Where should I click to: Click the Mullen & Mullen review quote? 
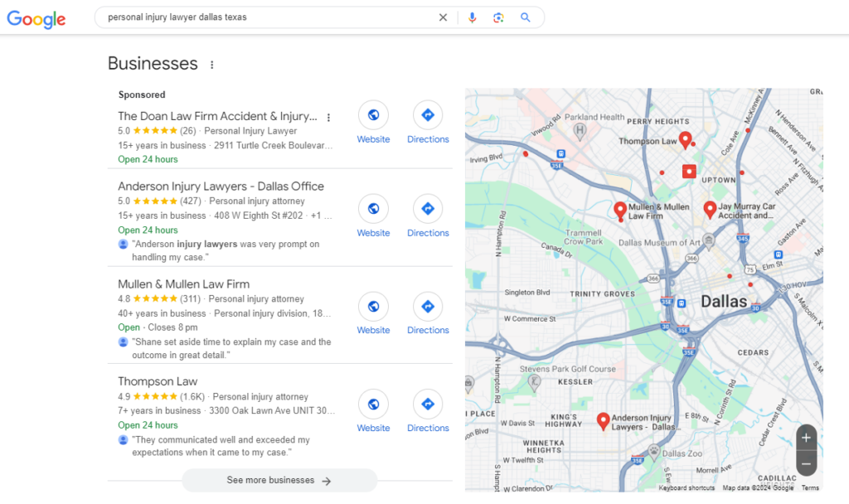232,349
